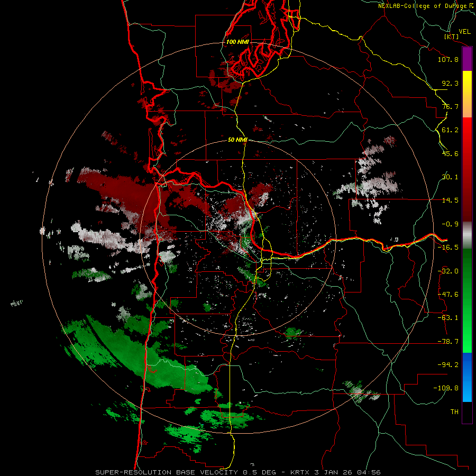476x476 pixels.
Task: Pick the gray near-zero segment of color bar
Action: 467,235
